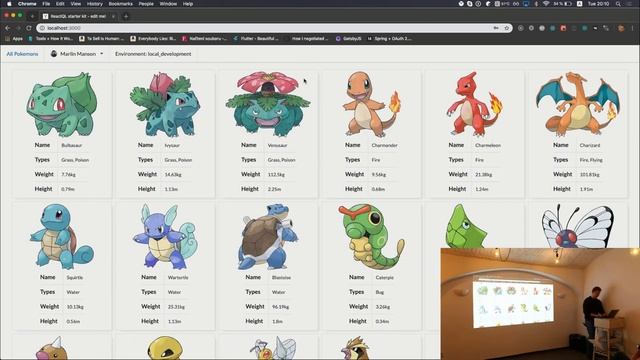The width and height of the screenshot is (640, 360).
Task: Click the key icon in the address bar
Action: 496,28
